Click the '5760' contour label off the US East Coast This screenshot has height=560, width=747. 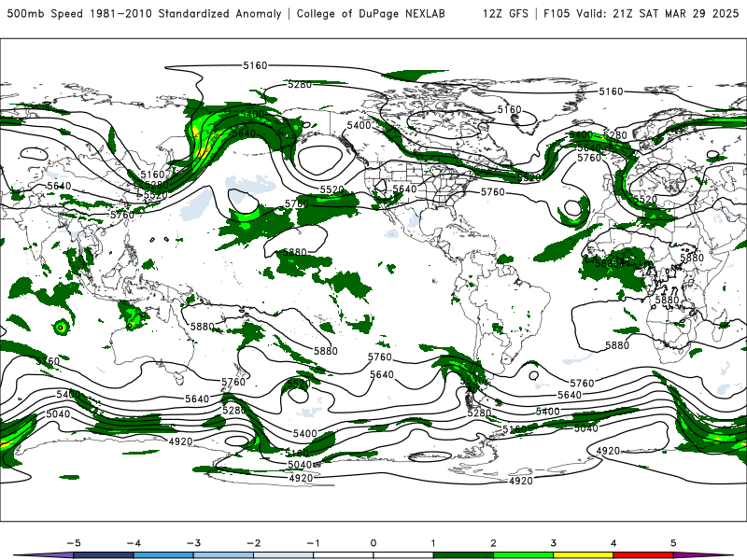(493, 192)
